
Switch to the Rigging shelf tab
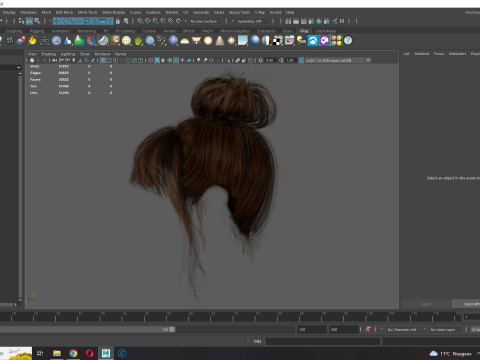point(37,31)
